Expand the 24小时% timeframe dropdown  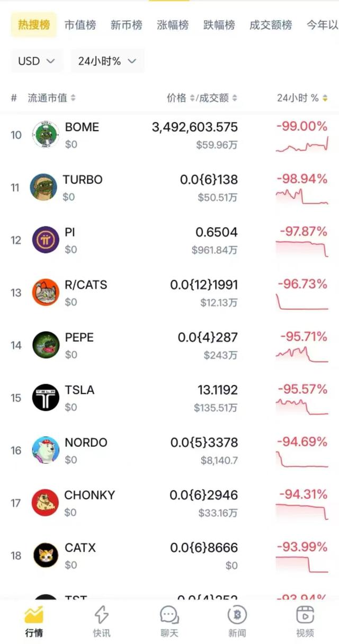[107, 61]
